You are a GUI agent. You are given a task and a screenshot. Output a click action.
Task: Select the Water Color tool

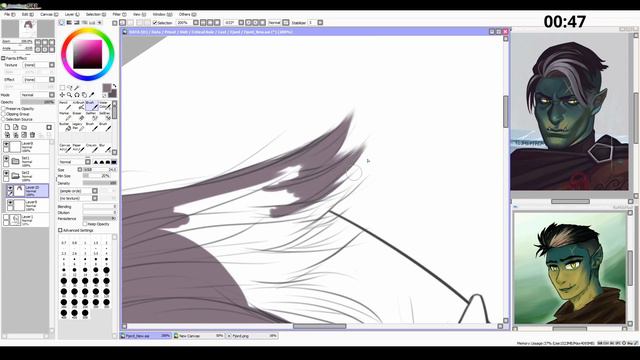coord(105,105)
